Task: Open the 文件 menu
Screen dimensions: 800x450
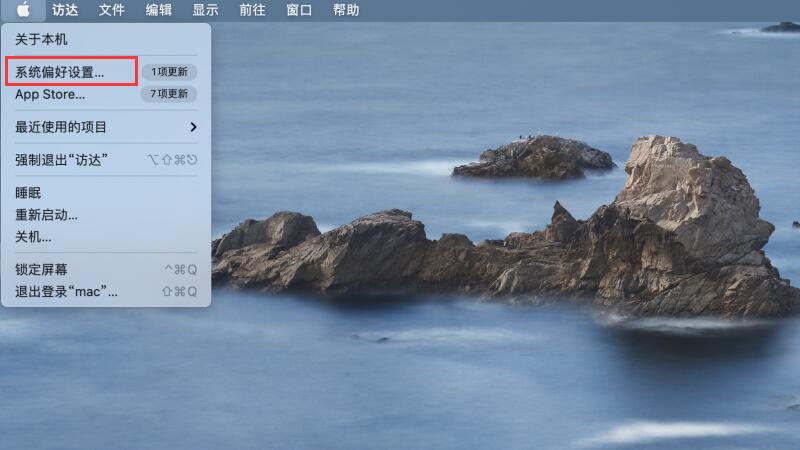Action: click(x=112, y=10)
